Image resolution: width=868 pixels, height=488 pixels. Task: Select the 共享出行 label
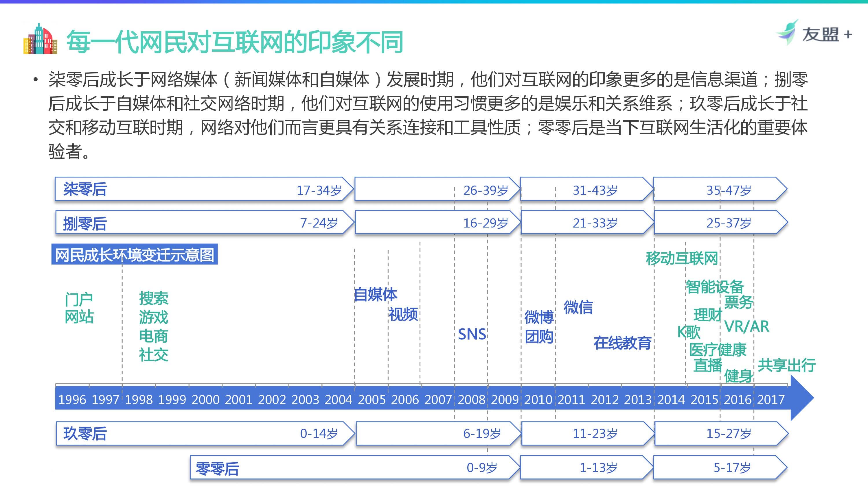(x=786, y=365)
